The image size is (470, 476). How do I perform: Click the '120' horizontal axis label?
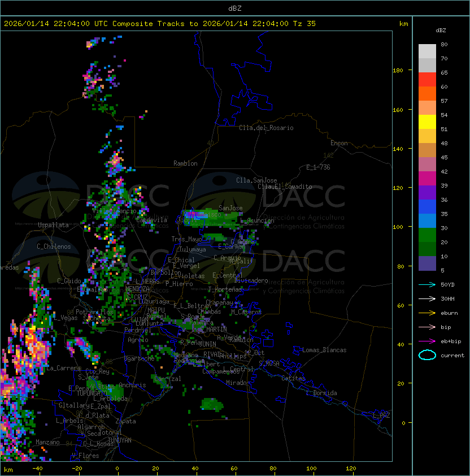[351, 469]
